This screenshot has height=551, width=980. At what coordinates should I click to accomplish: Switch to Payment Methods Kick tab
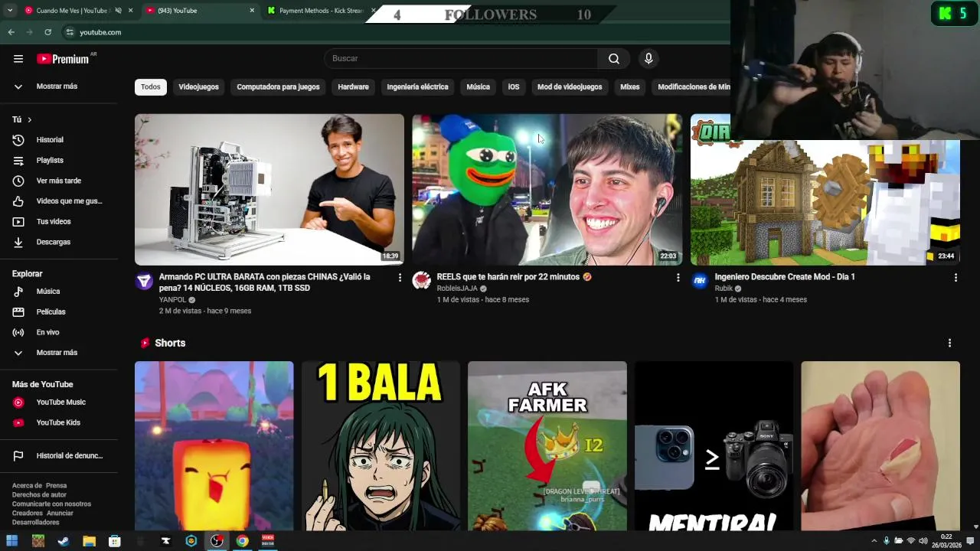point(320,11)
